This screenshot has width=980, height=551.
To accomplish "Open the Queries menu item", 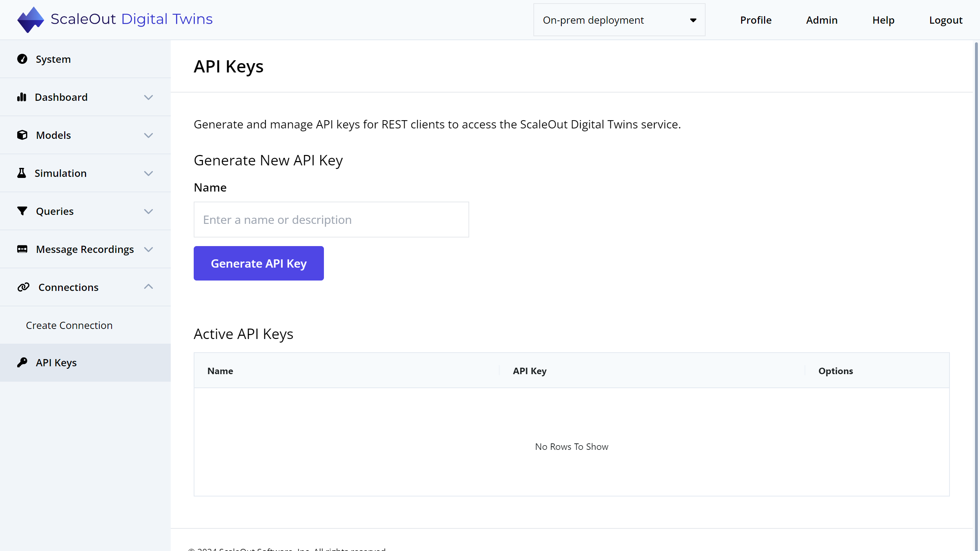I will pos(85,211).
